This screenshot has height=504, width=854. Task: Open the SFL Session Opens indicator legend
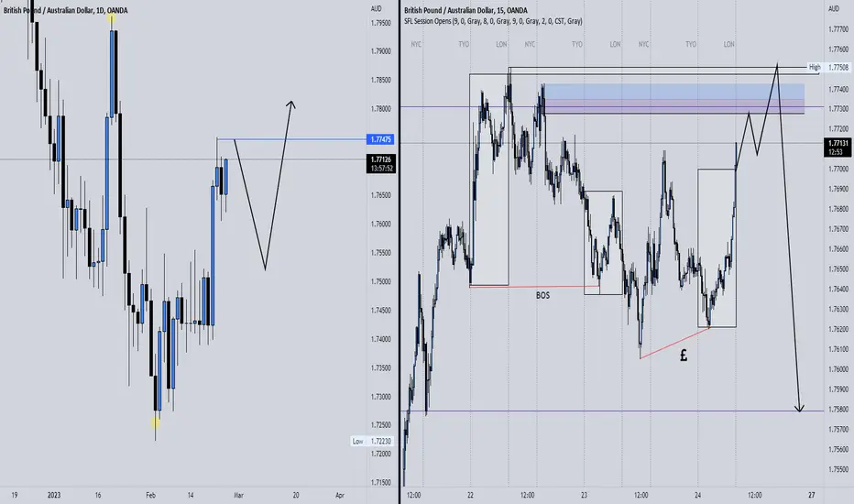(493, 21)
